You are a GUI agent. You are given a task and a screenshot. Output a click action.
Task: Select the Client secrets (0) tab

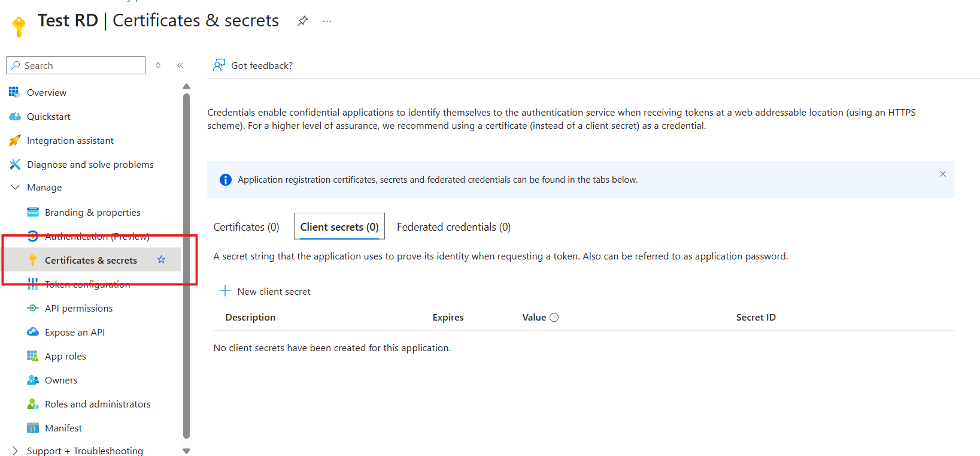click(x=339, y=227)
